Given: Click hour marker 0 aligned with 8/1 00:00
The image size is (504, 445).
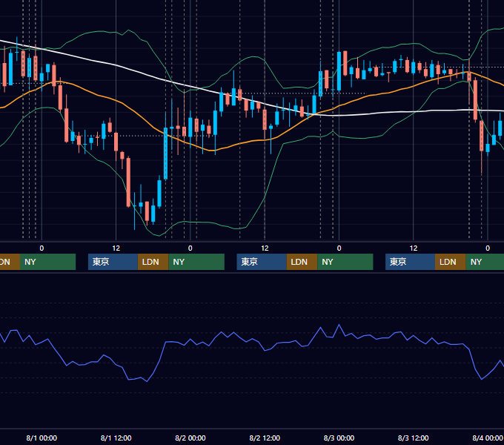Looking at the screenshot, I should pyautogui.click(x=42, y=248).
